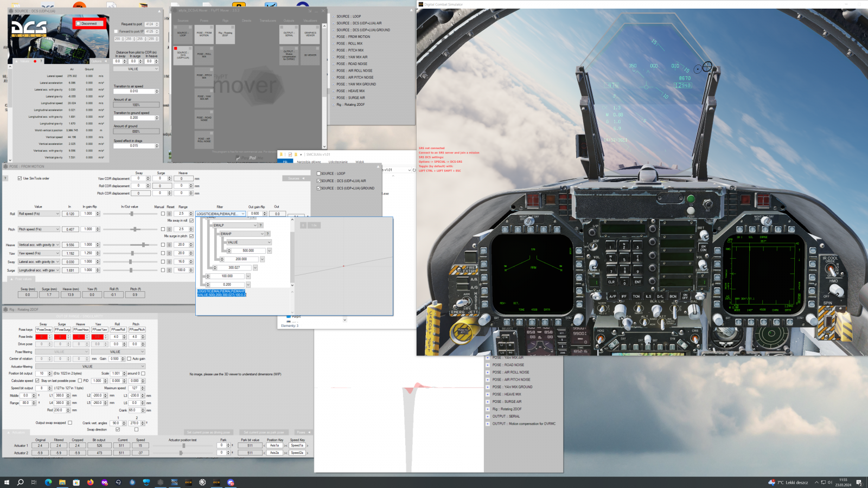Open Outputs tab in FlyPT Mover

pyautogui.click(x=289, y=21)
